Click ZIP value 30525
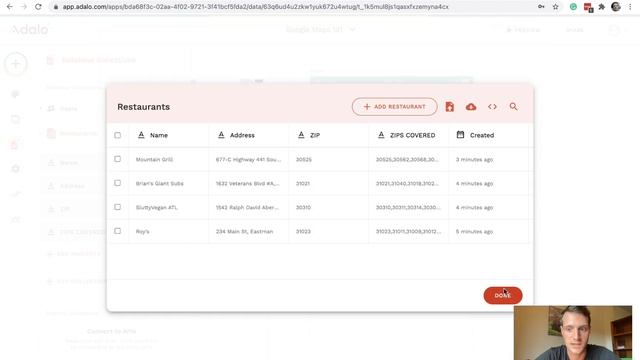Screen dimensions: 640x360 (304, 160)
